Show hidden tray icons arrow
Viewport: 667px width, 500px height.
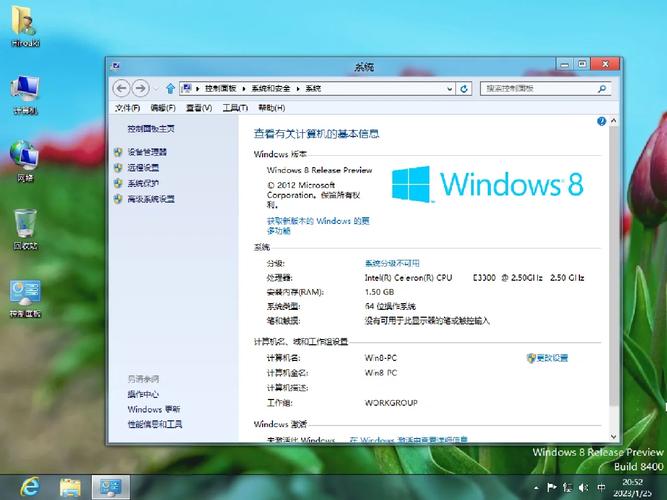pos(536,487)
